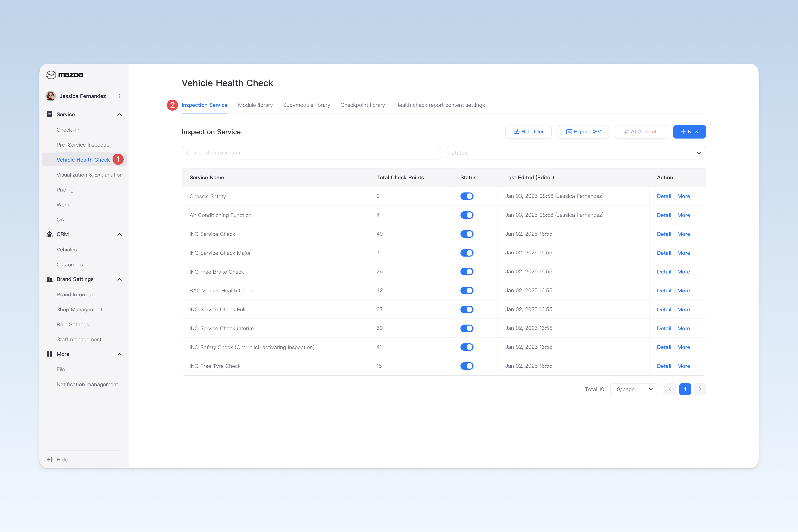Disable the INO Service Check Major switch
Image resolution: width=798 pixels, height=532 pixels.
467,253
